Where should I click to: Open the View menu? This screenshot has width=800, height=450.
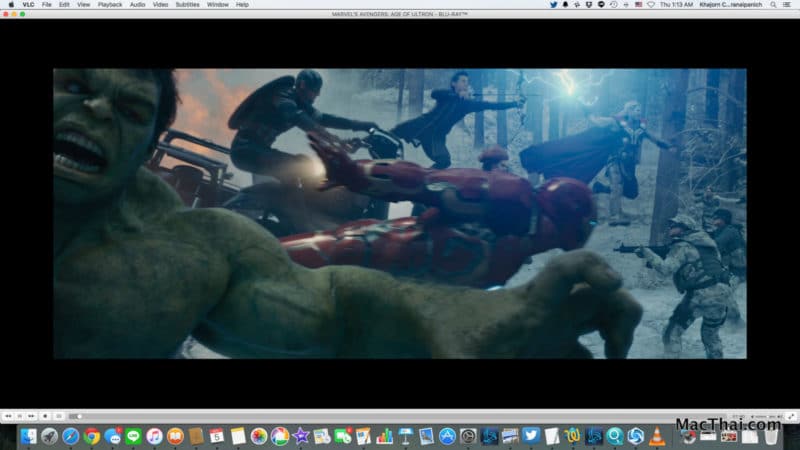point(83,5)
